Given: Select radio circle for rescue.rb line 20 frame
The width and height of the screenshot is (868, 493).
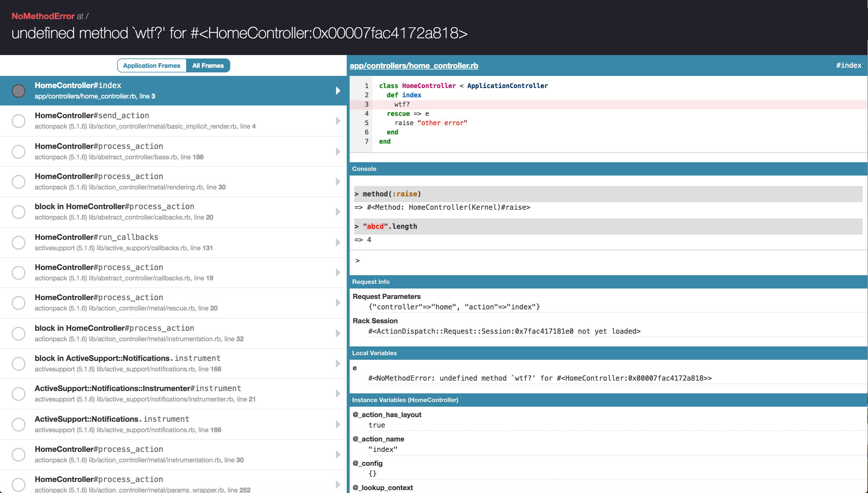Looking at the screenshot, I should coord(19,303).
